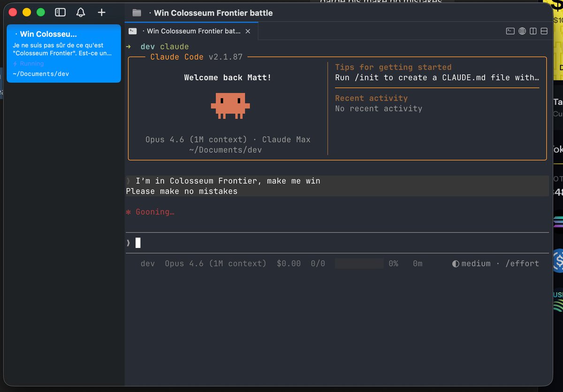Click ~/Documents/dev path in sidebar card
Image resolution: width=563 pixels, height=392 pixels.
tap(41, 74)
